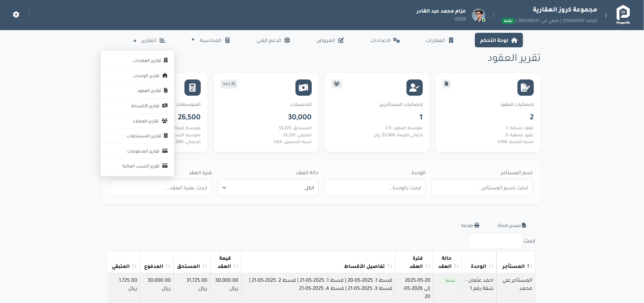Select تقارير العقارات menu entry
This screenshot has width=644, height=303.
point(137,60)
